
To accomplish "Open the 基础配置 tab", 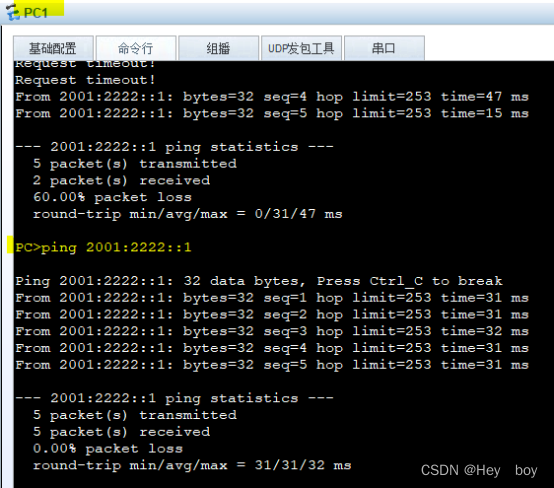I will click(53, 48).
